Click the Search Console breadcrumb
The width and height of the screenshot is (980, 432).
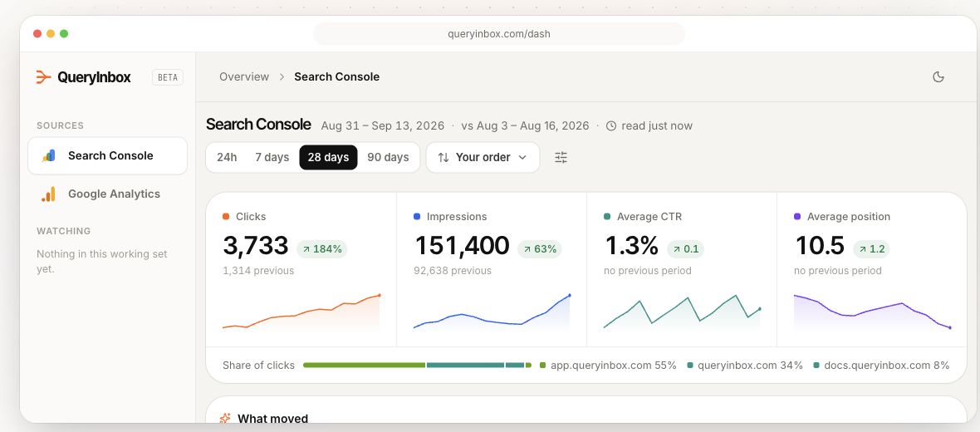click(337, 77)
